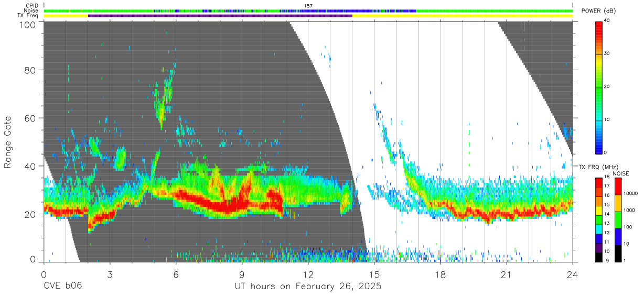This screenshot has width=644, height=297.
Task: Click the POWER (dB) color bar
Action: [x=599, y=87]
